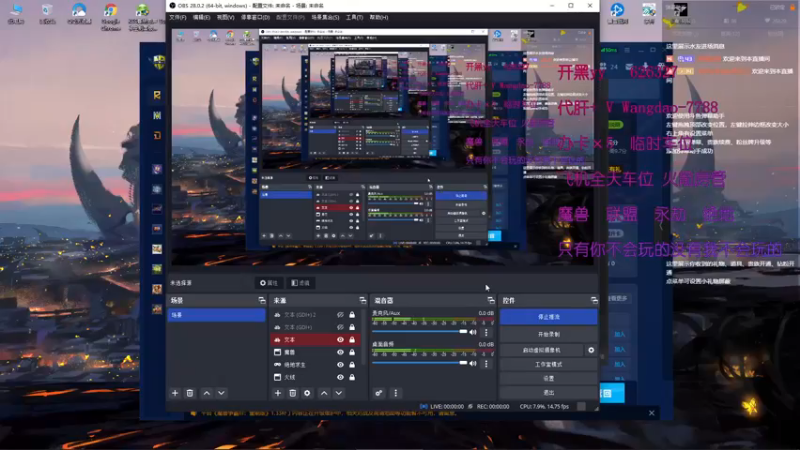Open the 滤镜 filters button above docks
Screen dimensions: 800x450
(301, 283)
